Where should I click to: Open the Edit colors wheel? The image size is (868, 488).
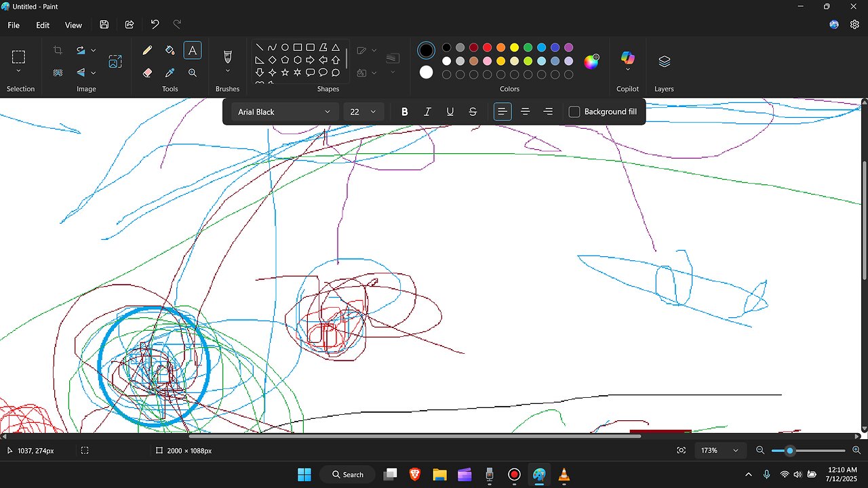point(591,62)
